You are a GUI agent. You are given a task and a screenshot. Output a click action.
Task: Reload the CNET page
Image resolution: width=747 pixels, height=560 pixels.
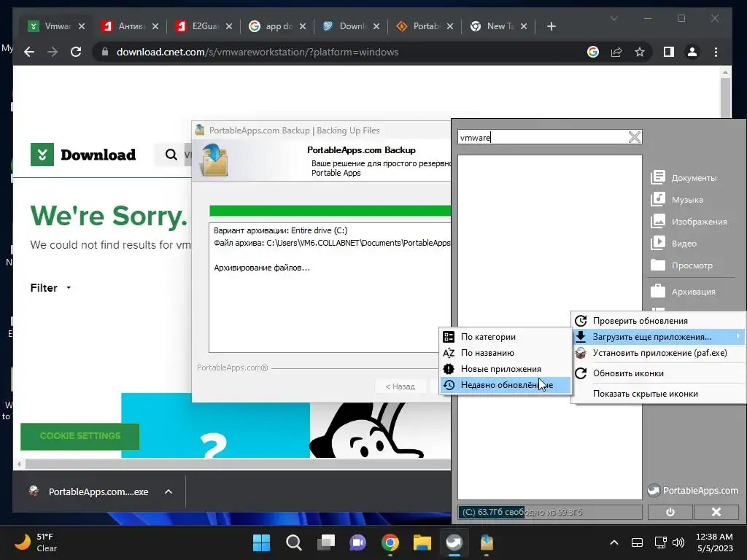point(76,52)
